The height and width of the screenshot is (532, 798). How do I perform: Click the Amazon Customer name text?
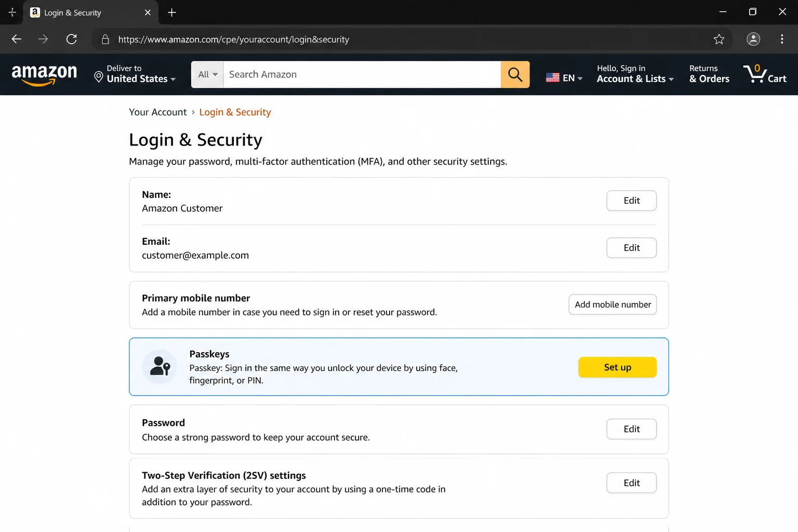pos(182,208)
